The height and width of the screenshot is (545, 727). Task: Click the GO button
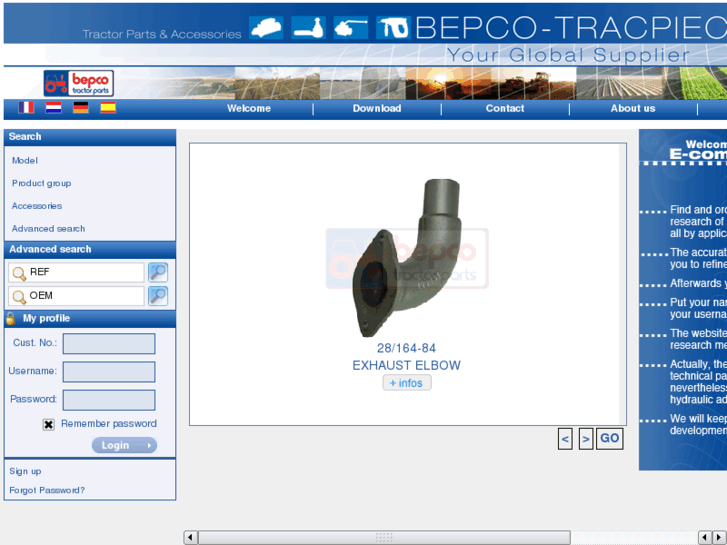click(609, 438)
